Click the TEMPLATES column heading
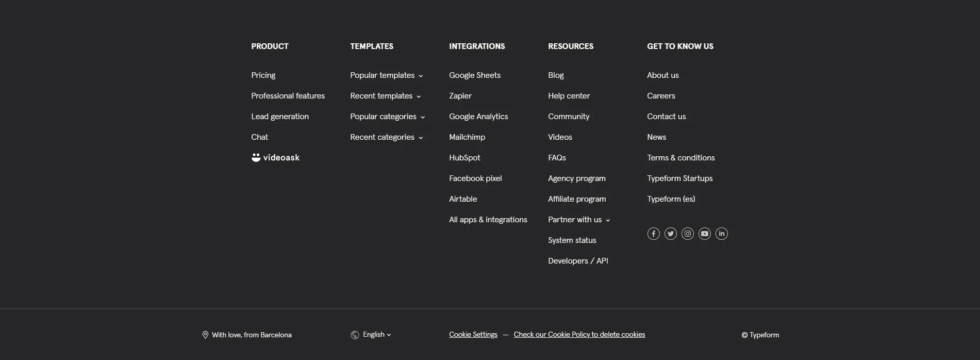The width and height of the screenshot is (980, 360). coord(372,46)
